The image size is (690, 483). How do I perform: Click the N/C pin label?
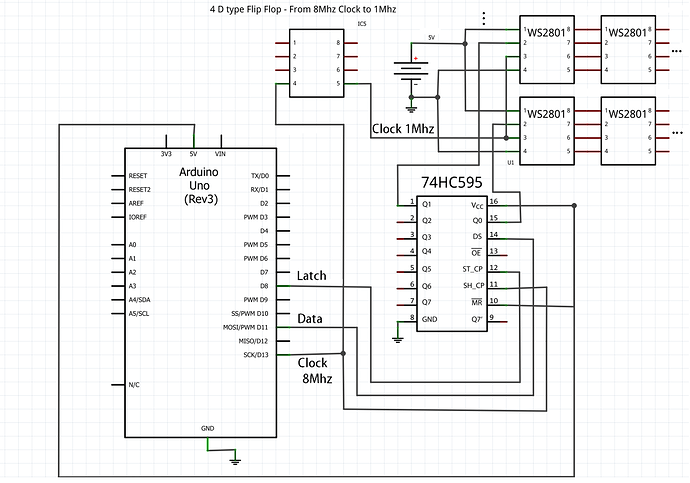[x=134, y=385]
